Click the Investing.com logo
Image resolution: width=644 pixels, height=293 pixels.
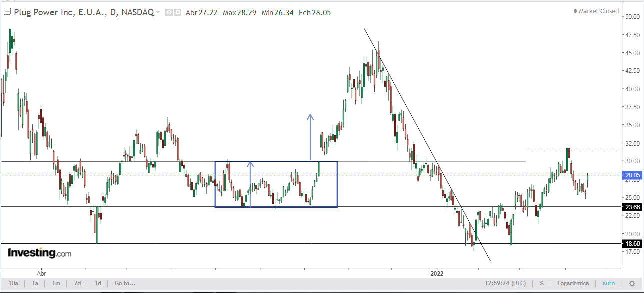coord(39,253)
